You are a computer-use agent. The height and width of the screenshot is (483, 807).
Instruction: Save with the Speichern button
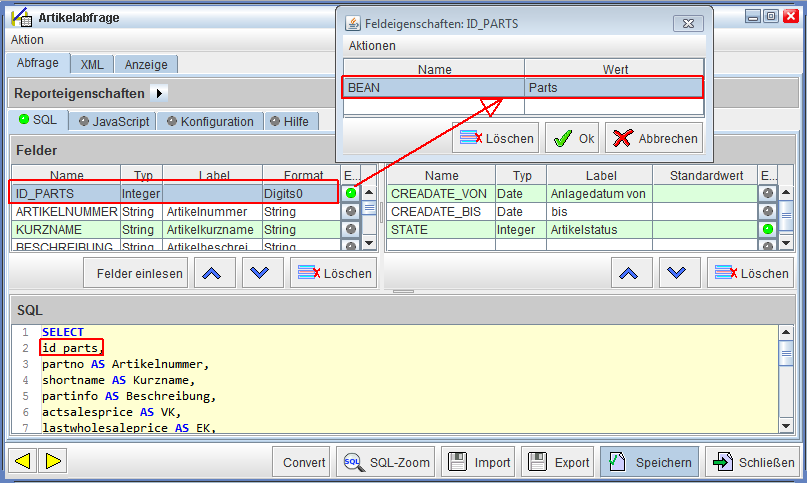pos(650,462)
